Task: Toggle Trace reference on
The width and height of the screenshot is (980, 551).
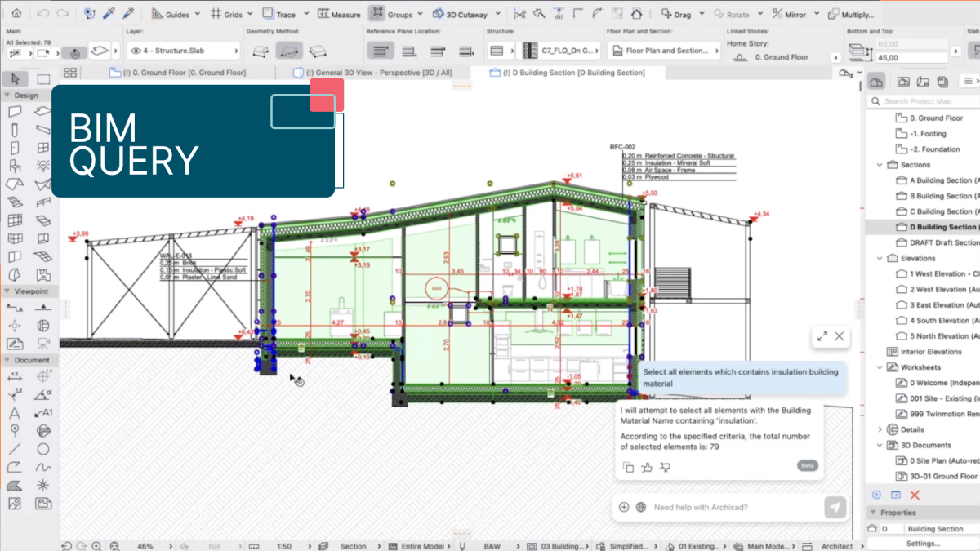Action: (278, 14)
